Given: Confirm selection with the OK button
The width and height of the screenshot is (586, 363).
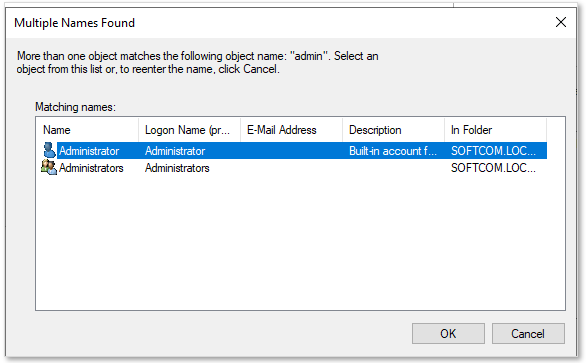Looking at the screenshot, I should click(x=448, y=333).
